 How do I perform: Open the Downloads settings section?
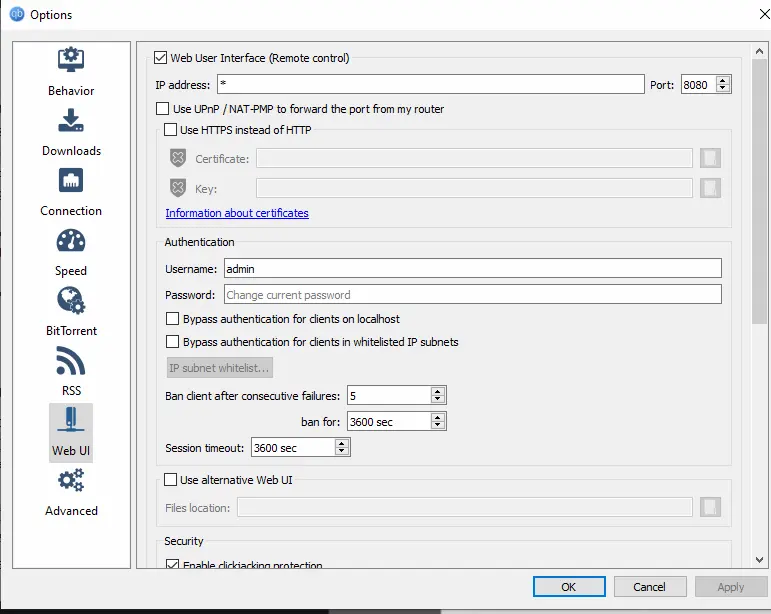(x=71, y=130)
